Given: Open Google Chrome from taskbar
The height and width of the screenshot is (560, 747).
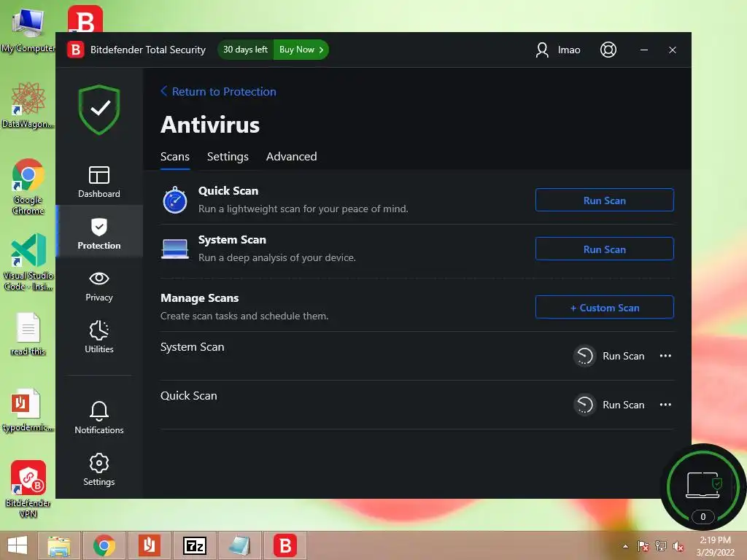Looking at the screenshot, I should [104, 545].
